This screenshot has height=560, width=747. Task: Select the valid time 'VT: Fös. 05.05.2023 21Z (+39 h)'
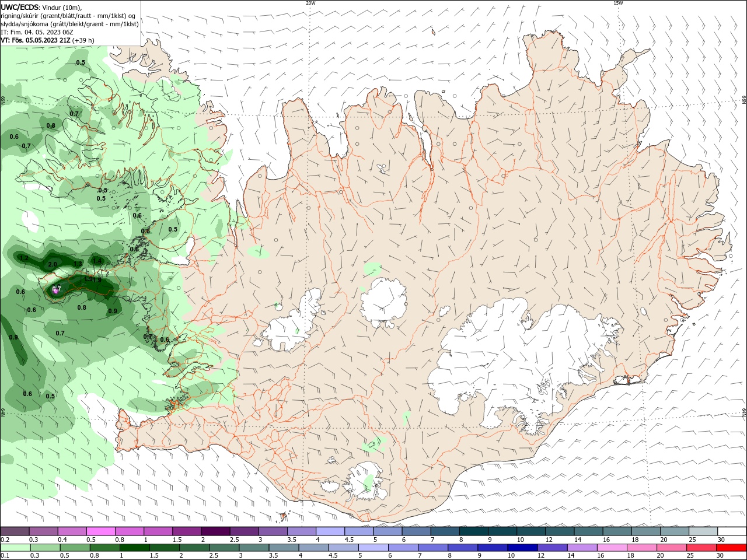(47, 40)
